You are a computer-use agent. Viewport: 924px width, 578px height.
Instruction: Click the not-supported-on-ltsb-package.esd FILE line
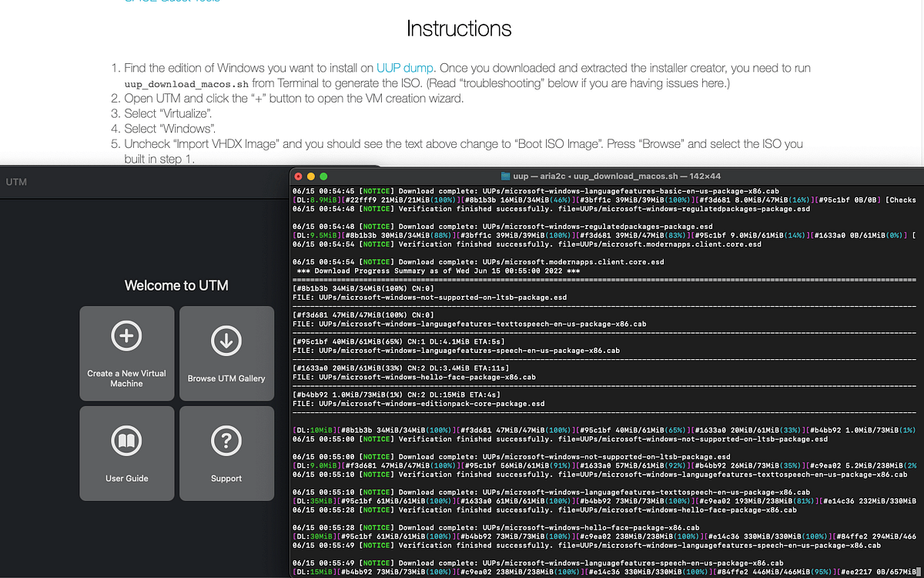point(430,297)
